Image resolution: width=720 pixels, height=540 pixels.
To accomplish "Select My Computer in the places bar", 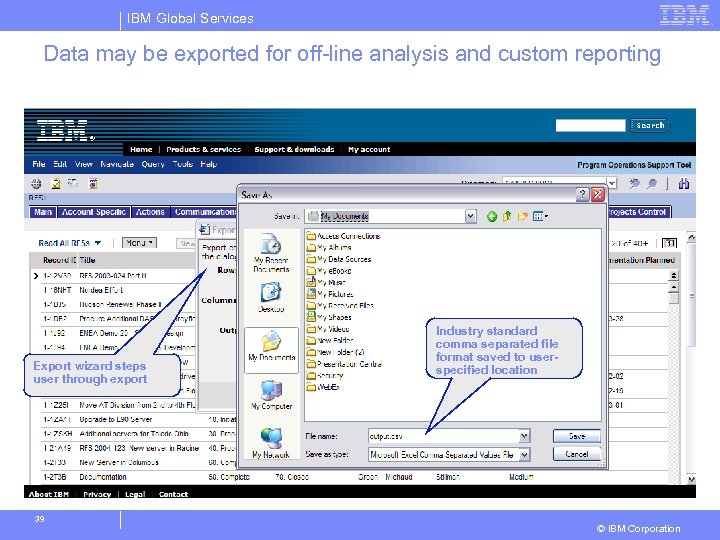I will point(271,395).
